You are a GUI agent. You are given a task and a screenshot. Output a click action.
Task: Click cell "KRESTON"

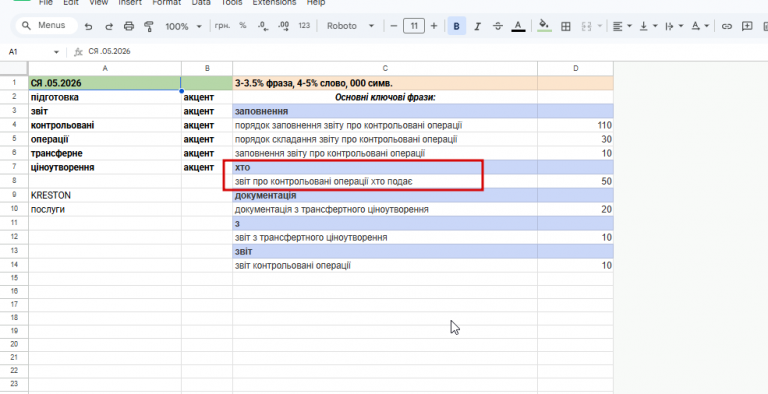pos(105,195)
